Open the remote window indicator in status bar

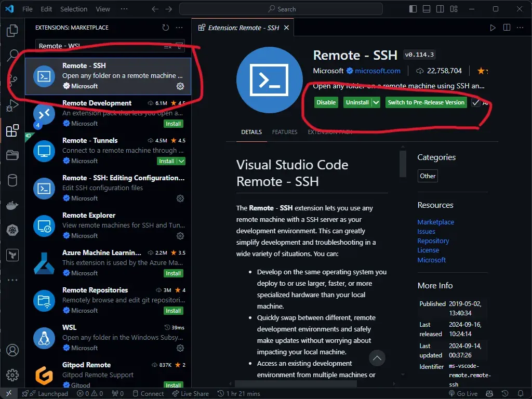(9, 394)
